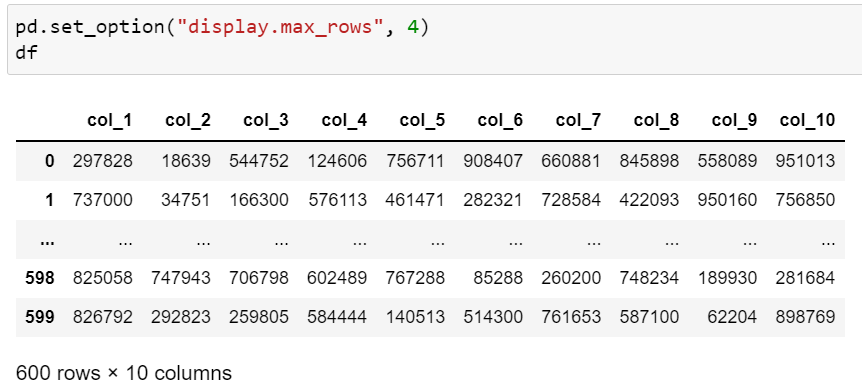The image size is (862, 389).
Task: Click cell value 602489
Action: tap(336, 278)
